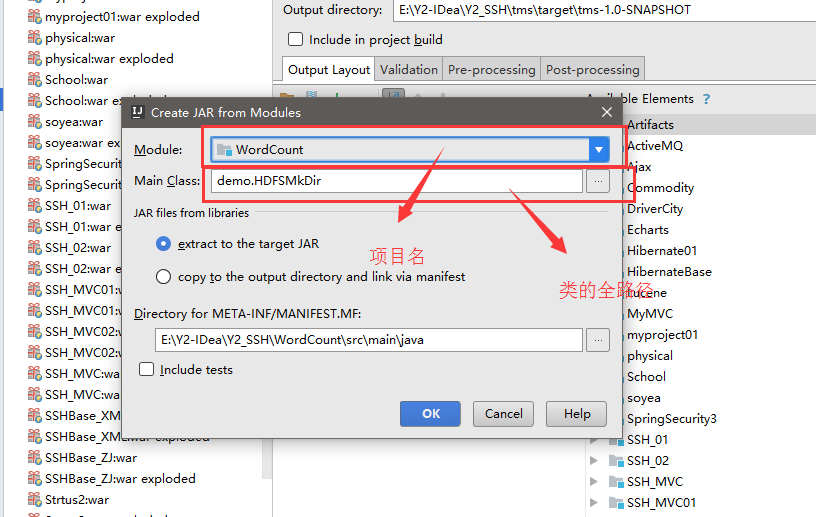Select Commodity in Available Elements

click(x=660, y=188)
